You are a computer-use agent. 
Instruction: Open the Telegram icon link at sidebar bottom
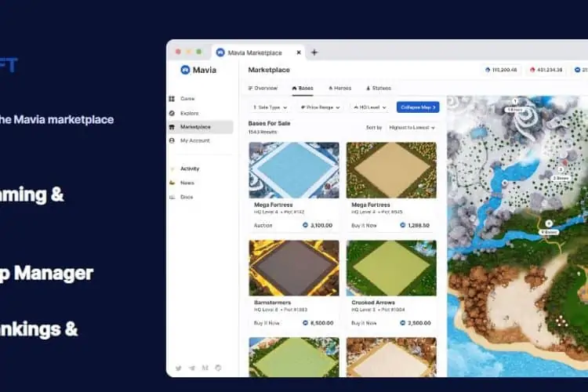[x=192, y=368]
